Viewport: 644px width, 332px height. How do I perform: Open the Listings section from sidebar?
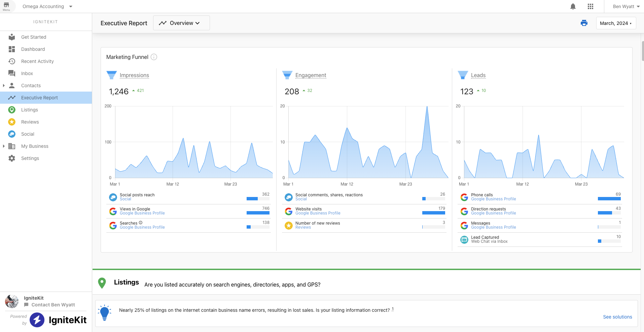[30, 110]
